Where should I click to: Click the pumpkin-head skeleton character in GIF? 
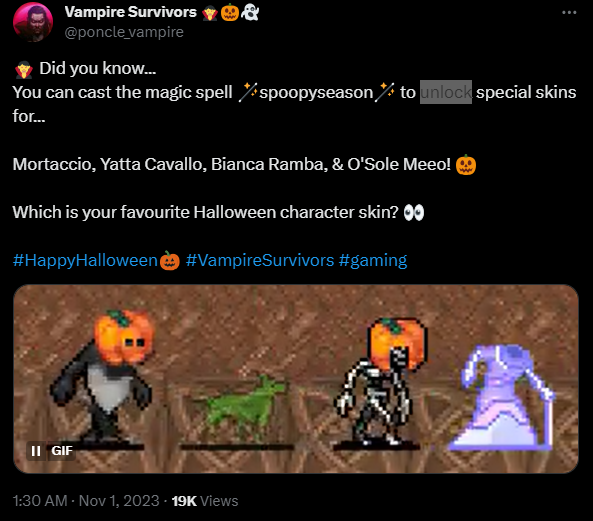tap(380, 382)
